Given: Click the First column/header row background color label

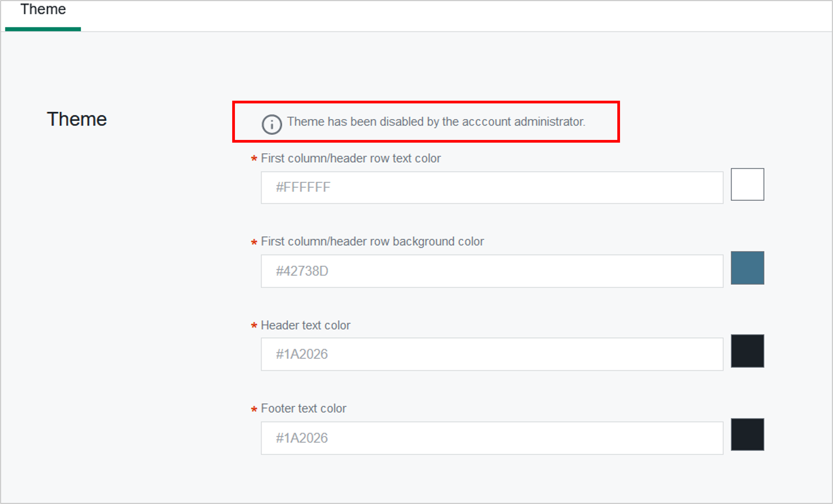Looking at the screenshot, I should 372,241.
